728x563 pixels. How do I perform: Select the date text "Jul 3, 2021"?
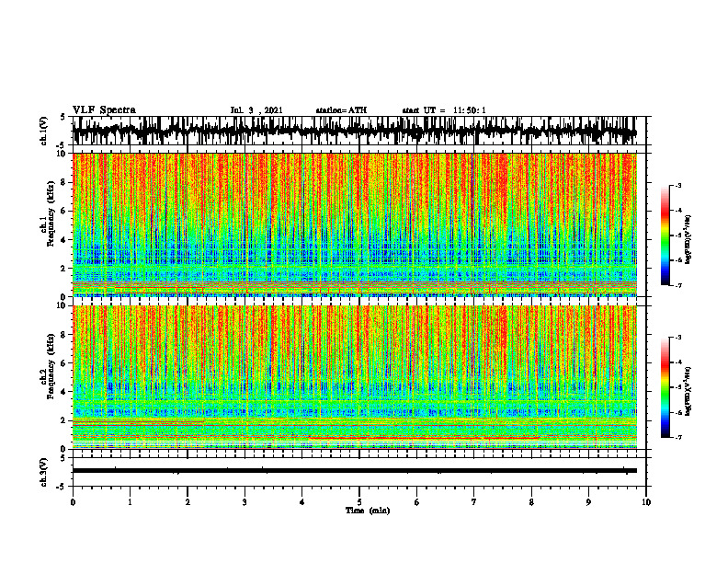click(256, 110)
